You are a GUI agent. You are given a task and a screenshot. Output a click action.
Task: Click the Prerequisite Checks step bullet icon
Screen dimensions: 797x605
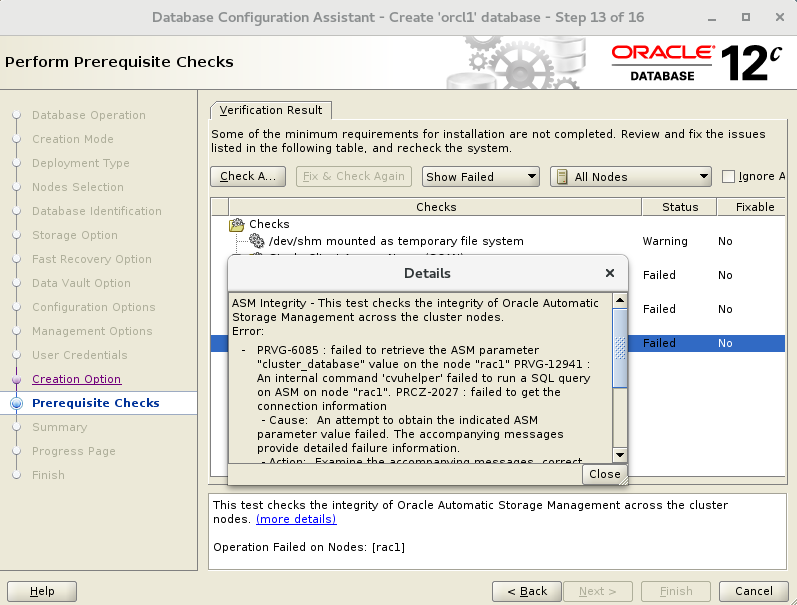[x=16, y=403]
